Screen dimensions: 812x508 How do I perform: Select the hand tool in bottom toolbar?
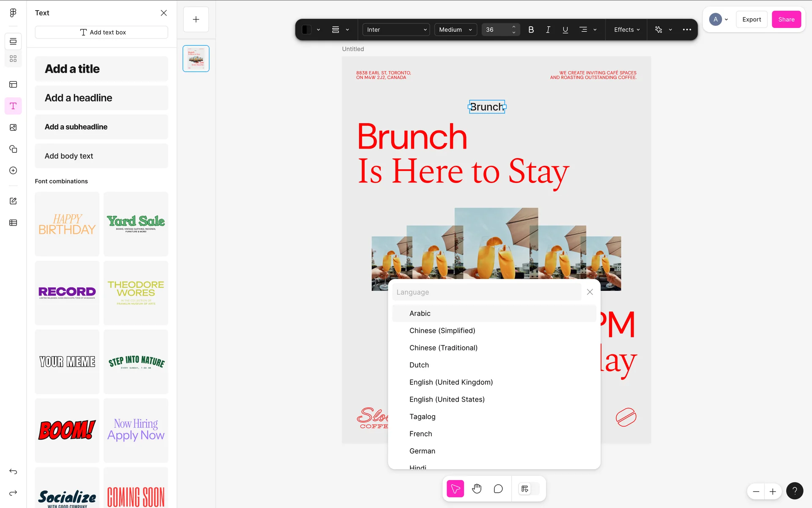pos(477,489)
